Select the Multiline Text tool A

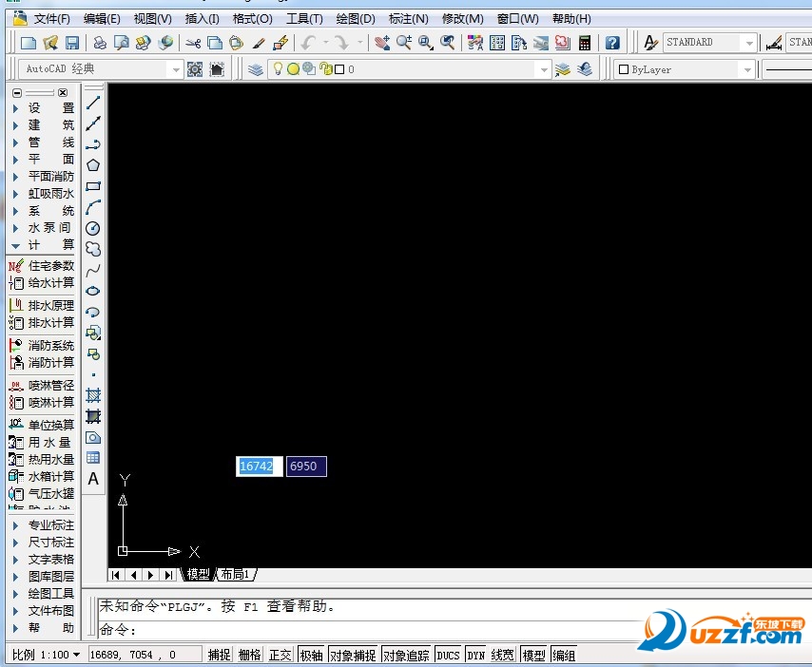[x=93, y=479]
